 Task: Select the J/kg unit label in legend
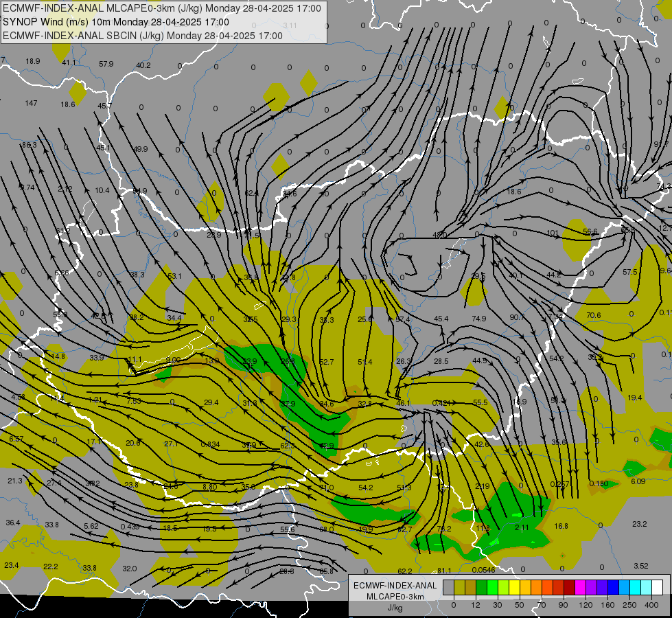[x=395, y=608]
